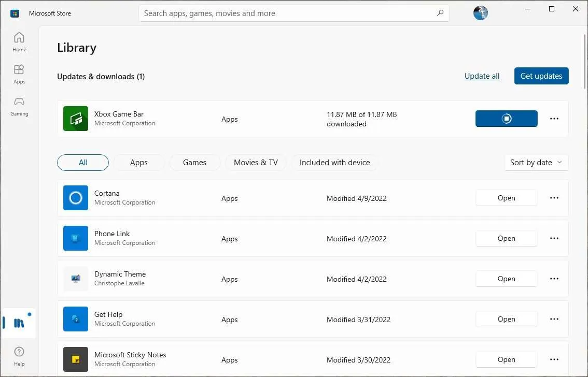588x377 pixels.
Task: Click the search magnifier icon
Action: (x=440, y=13)
